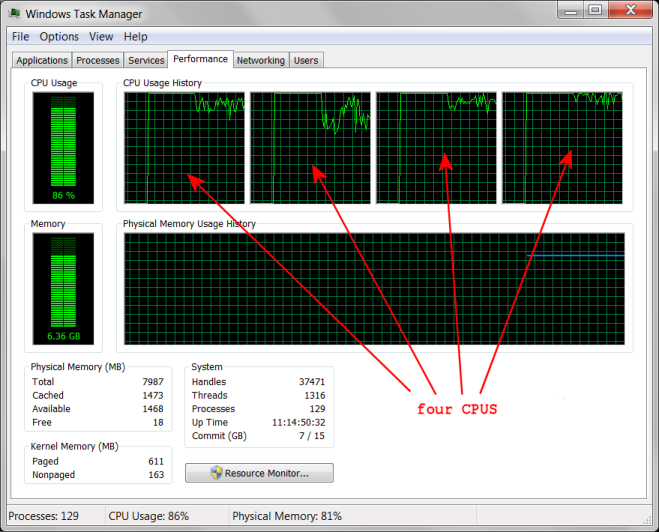Screen dimensions: 659x532
Task: Close the Task Manager window
Action: tap(630, 11)
